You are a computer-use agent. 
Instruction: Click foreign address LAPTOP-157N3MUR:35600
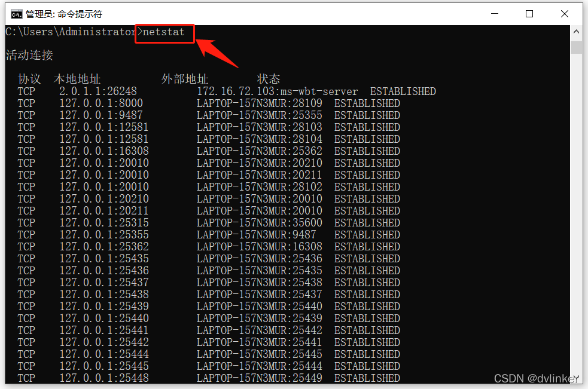(x=260, y=223)
